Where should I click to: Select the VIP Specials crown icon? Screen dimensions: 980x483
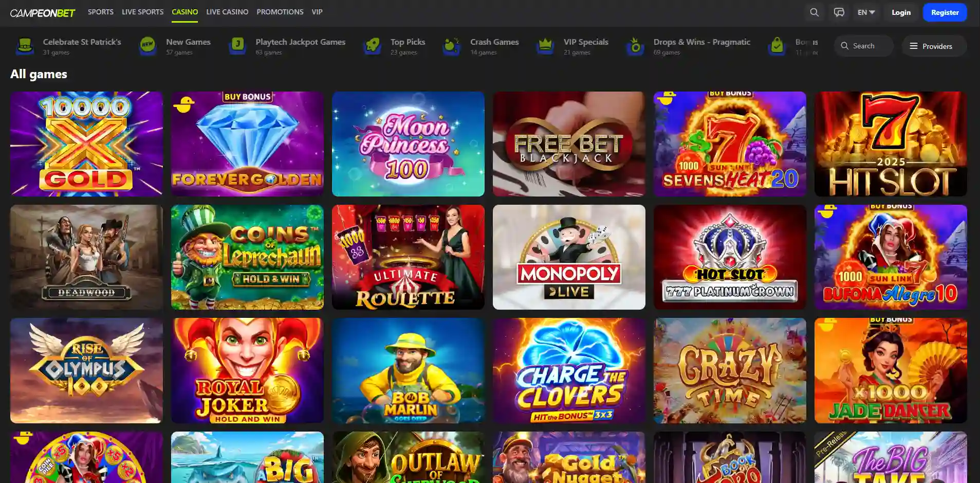coord(545,46)
